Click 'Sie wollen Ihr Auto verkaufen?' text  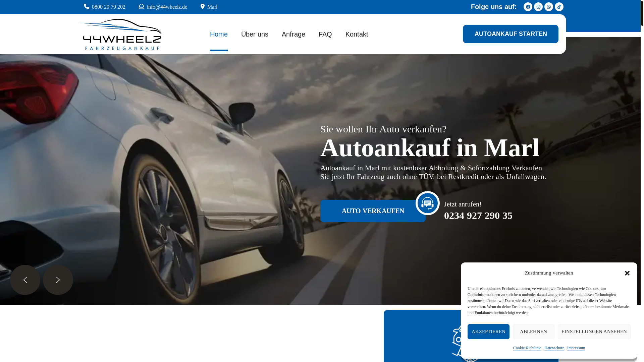383,129
